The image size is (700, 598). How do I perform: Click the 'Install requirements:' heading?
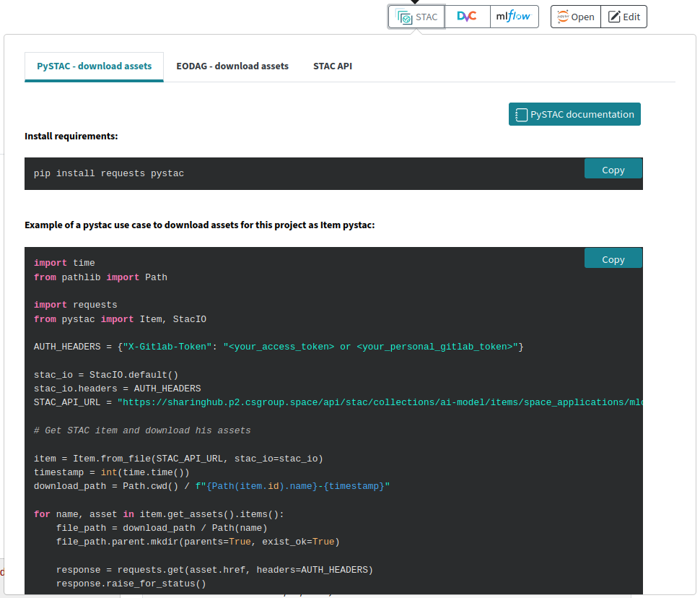(x=71, y=136)
